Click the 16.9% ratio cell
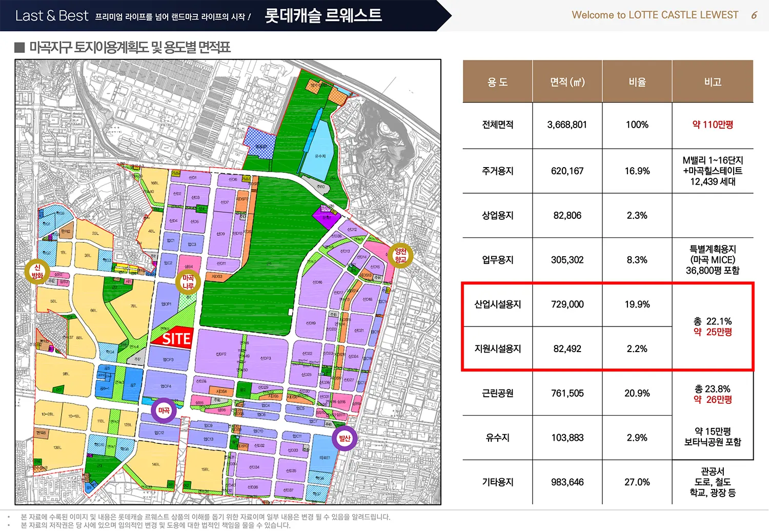Image resolution: width=769 pixels, height=532 pixels. tap(637, 171)
